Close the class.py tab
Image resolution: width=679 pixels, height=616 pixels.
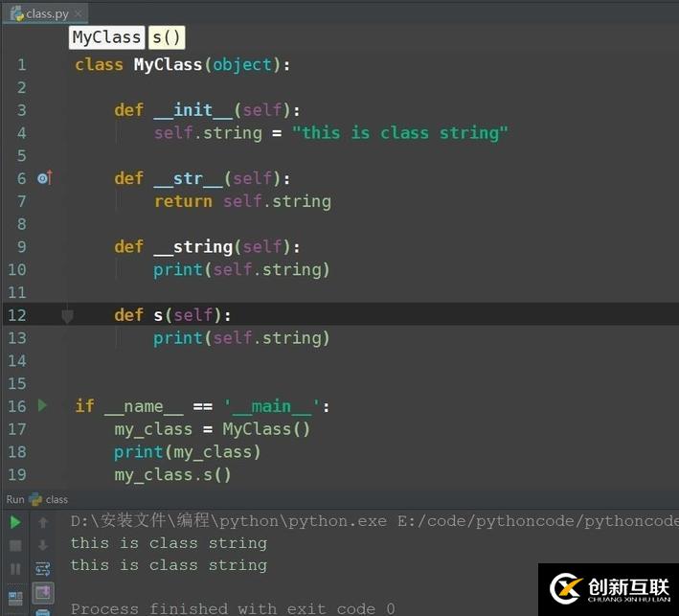click(x=79, y=13)
